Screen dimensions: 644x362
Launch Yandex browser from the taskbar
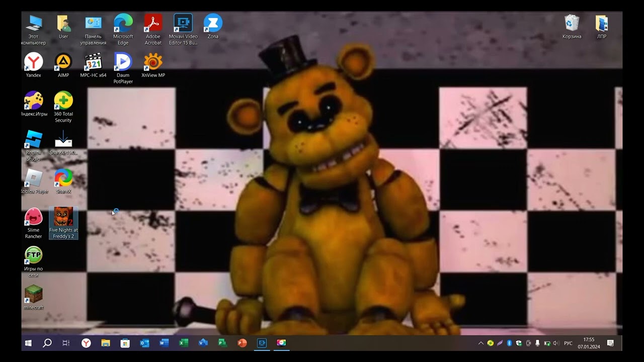point(87,343)
